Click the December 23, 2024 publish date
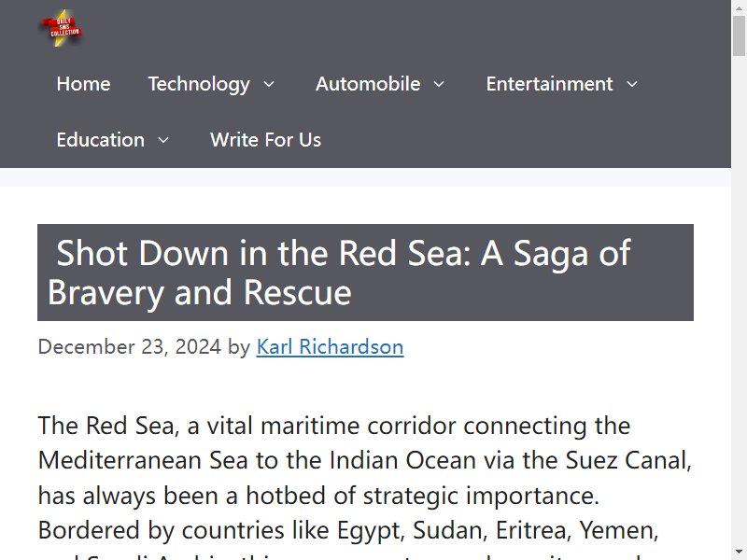 (x=129, y=346)
